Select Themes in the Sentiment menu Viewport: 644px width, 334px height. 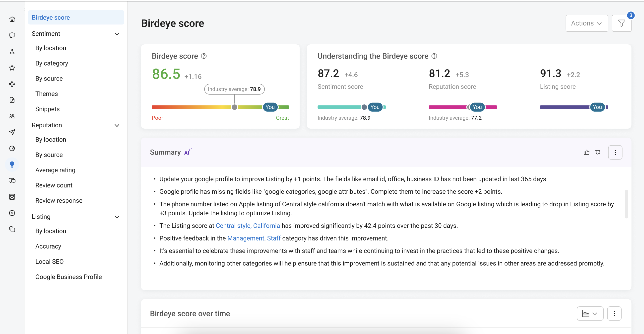[47, 93]
